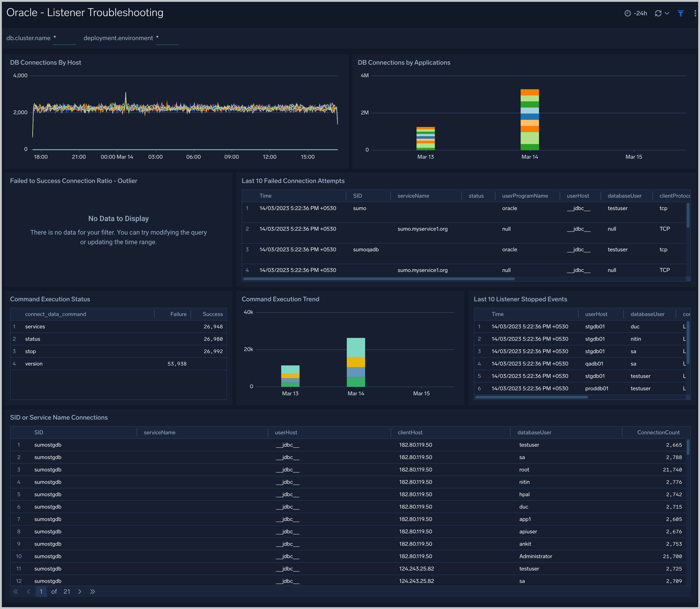Select the Mar 13 bar in DB Connections by Applications
This screenshot has height=609, width=700.
tap(426, 139)
